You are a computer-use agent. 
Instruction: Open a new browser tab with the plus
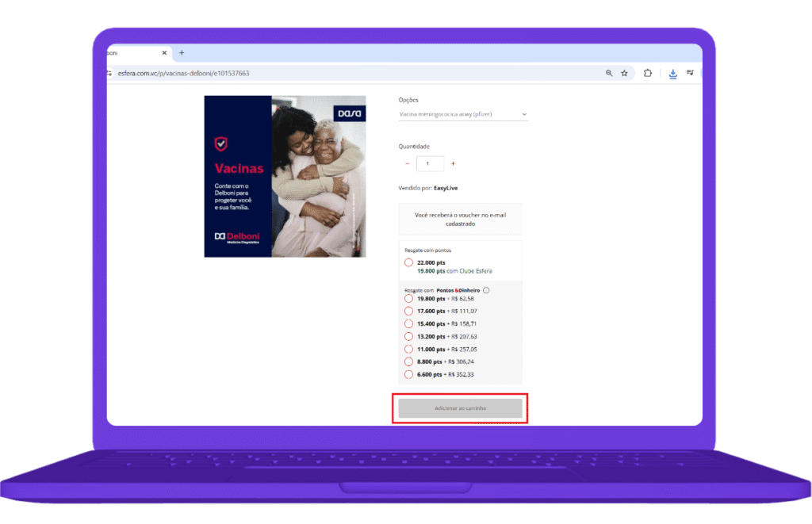[x=182, y=53]
